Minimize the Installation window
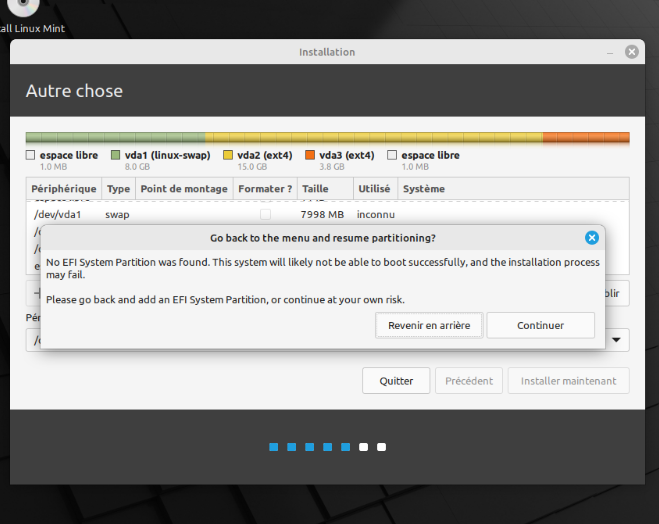The height and width of the screenshot is (524, 659). (610, 53)
